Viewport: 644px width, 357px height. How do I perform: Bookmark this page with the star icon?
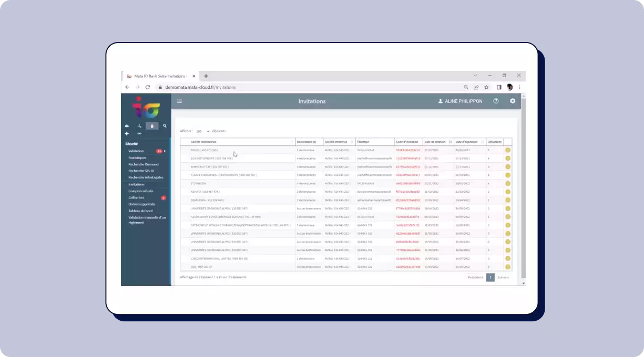coord(486,87)
